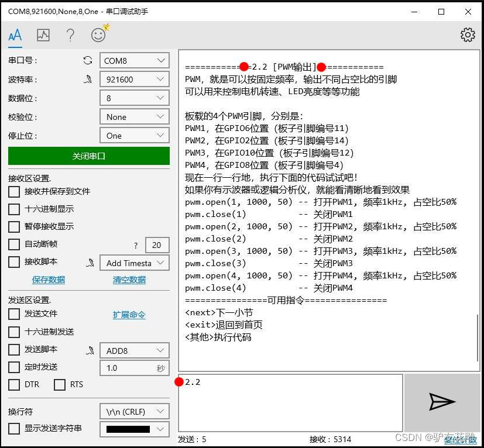
Task: Open the black color swatch selector
Action: click(x=134, y=429)
